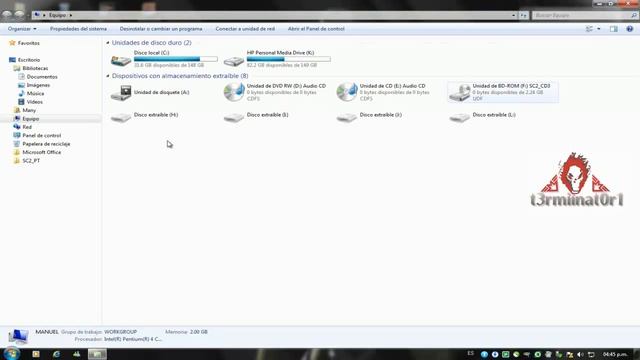The width and height of the screenshot is (640, 360).
Task: Open the Organizar dropdown menu
Action: 22,29
